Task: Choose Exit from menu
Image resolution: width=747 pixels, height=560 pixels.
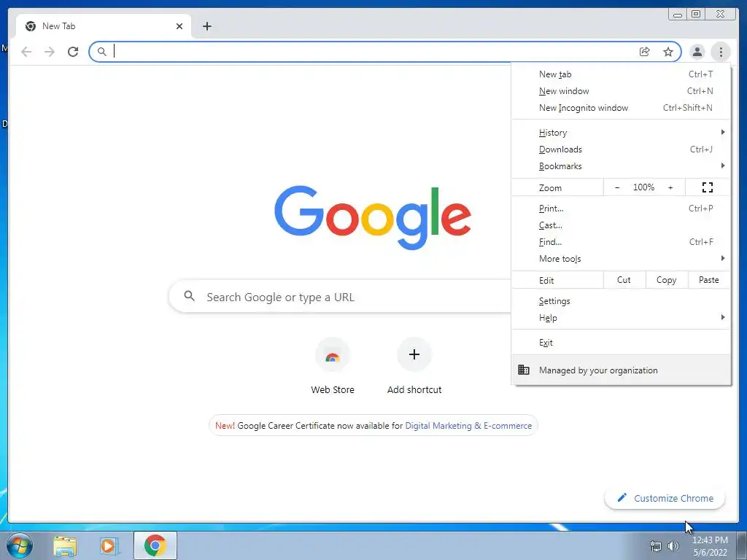Action: pyautogui.click(x=622, y=343)
